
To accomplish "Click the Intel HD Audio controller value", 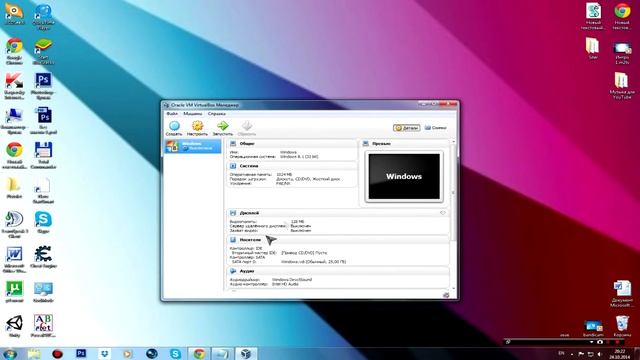I will point(285,284).
